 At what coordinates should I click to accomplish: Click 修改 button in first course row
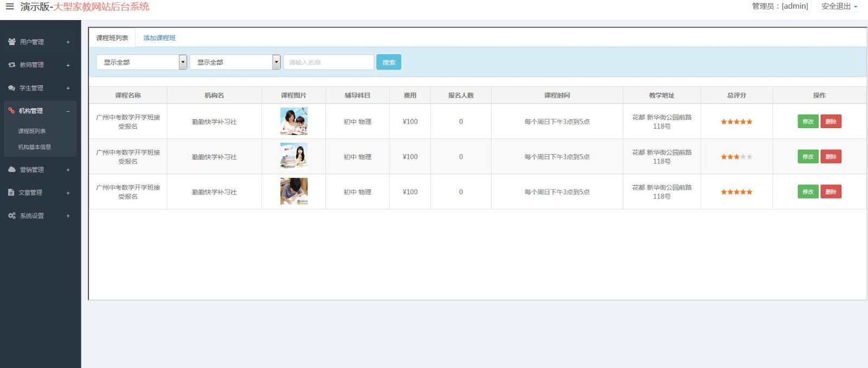[808, 122]
